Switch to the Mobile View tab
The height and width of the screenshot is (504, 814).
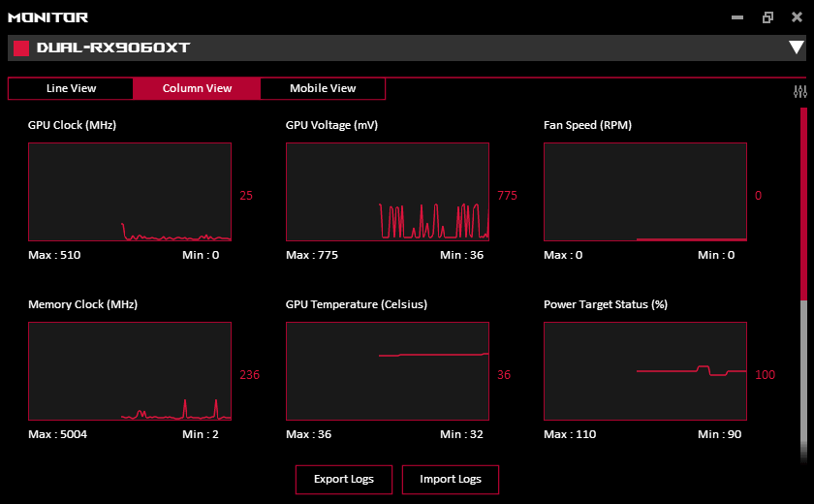point(323,88)
